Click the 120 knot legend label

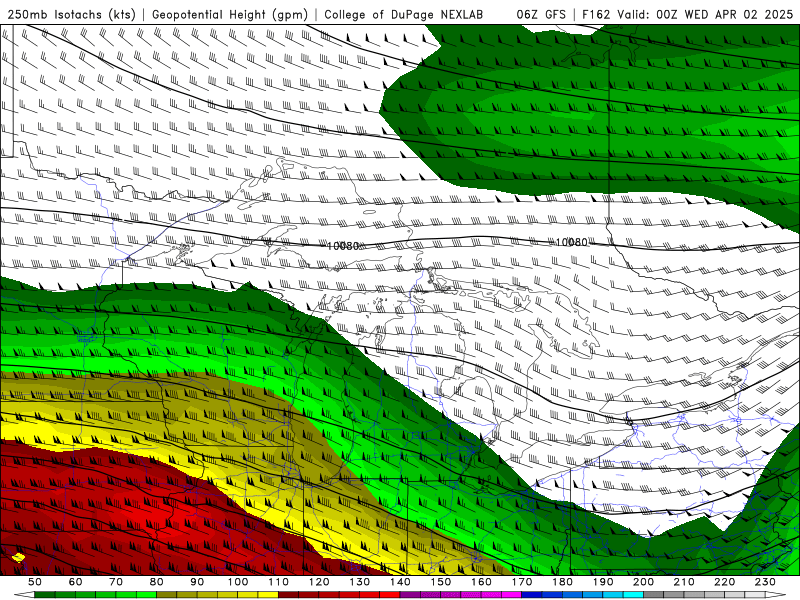point(319,582)
